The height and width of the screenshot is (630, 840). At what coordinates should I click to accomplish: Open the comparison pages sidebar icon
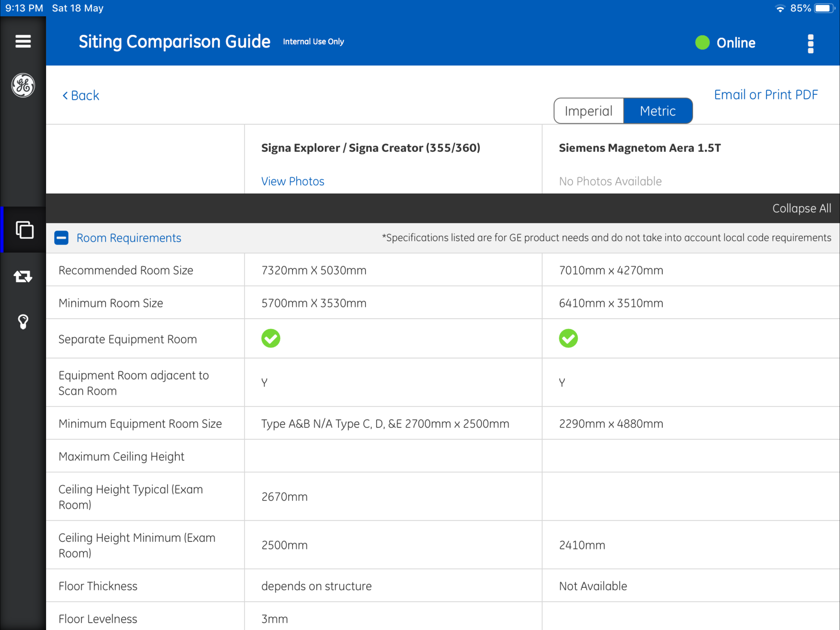click(24, 229)
